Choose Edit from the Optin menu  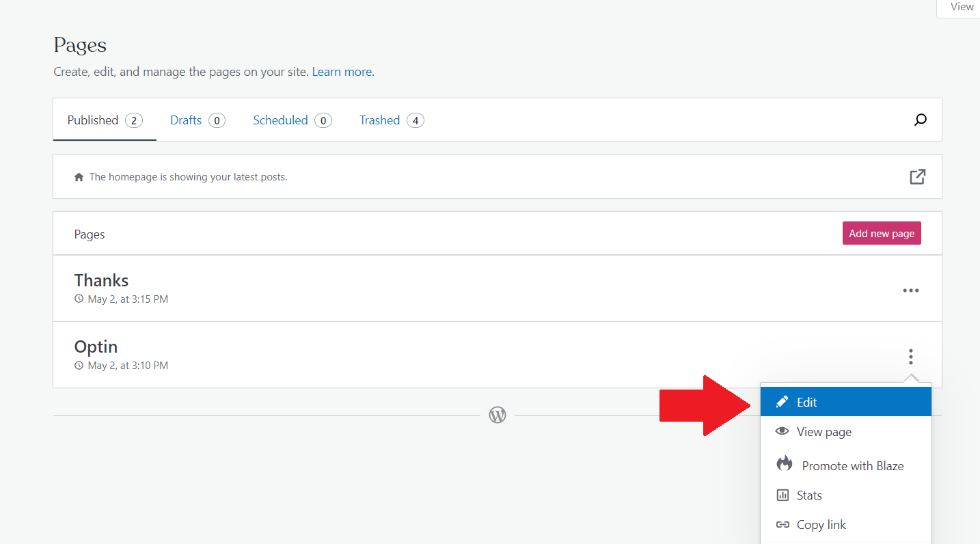[x=846, y=402]
